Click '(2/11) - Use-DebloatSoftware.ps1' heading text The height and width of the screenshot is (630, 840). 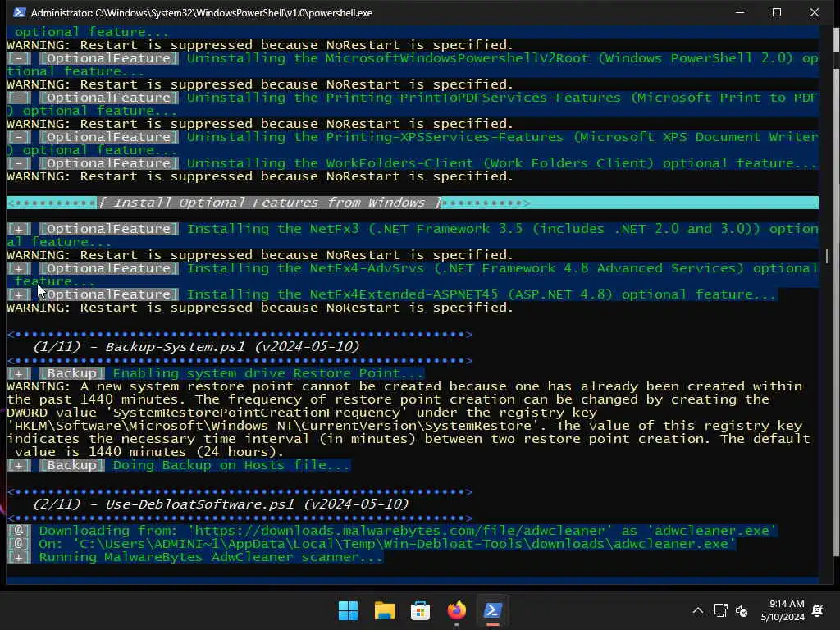click(x=221, y=504)
